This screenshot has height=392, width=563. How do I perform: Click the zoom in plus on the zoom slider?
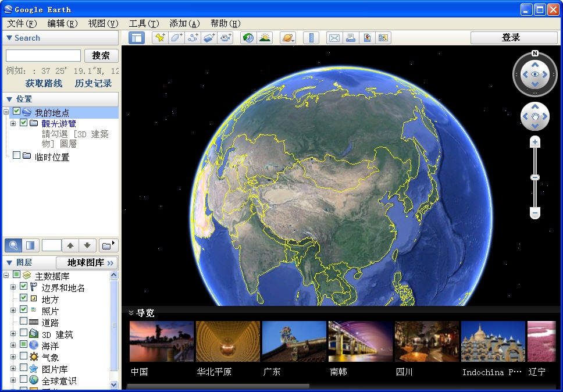[x=535, y=142]
